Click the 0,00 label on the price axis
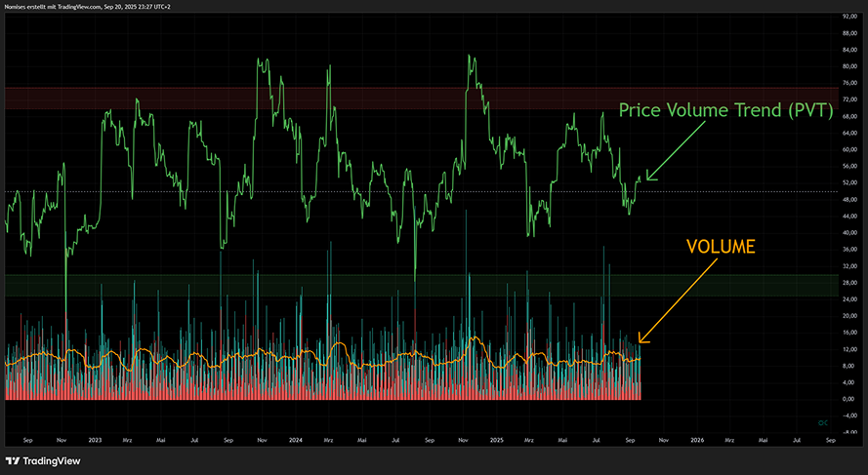This screenshot has width=868, height=475. pyautogui.click(x=850, y=399)
